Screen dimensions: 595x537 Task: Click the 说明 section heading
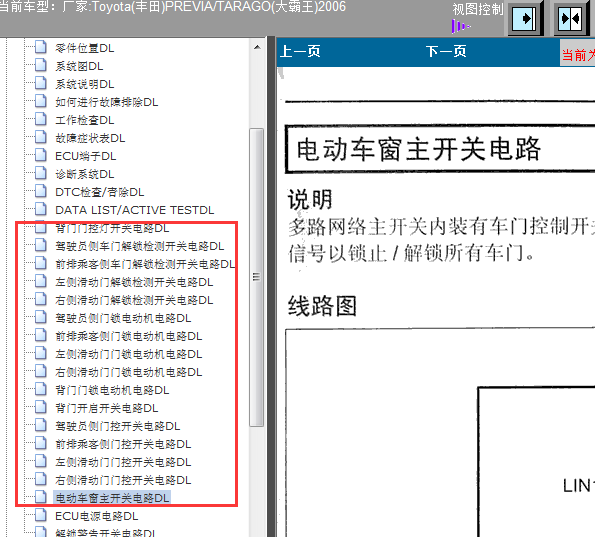pos(310,200)
